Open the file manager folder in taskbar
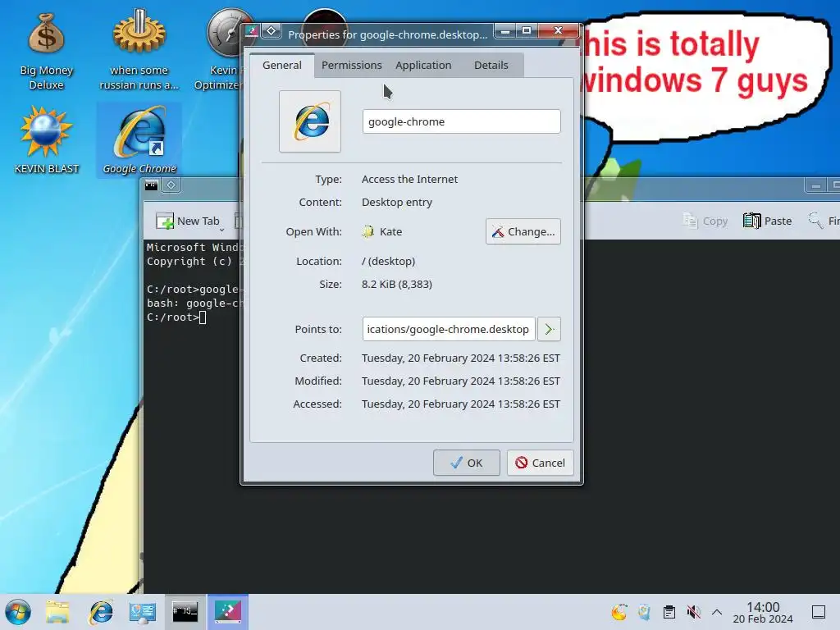 57,612
